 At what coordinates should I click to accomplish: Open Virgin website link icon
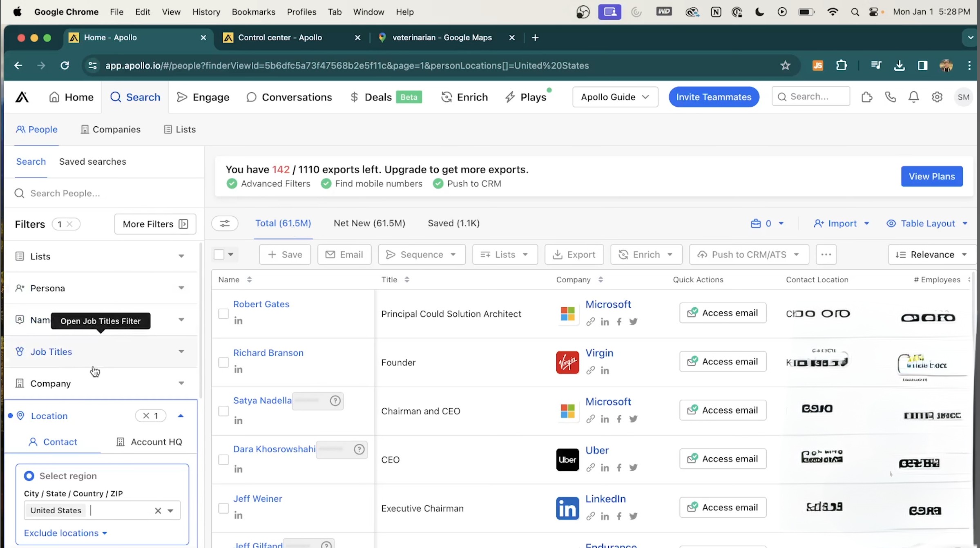(590, 370)
